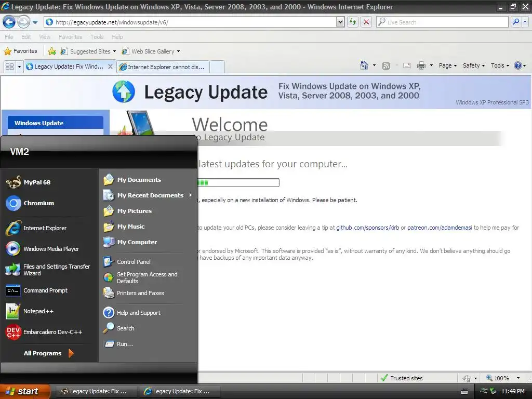Stop loading the page
The height and width of the screenshot is (399, 532).
[366, 22]
